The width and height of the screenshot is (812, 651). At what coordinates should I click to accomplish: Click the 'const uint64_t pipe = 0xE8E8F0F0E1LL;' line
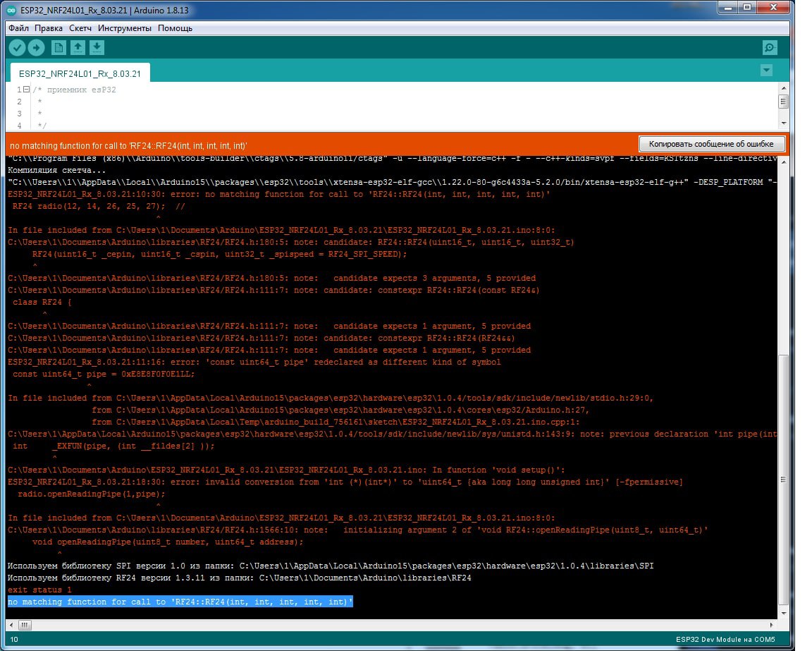(104, 375)
